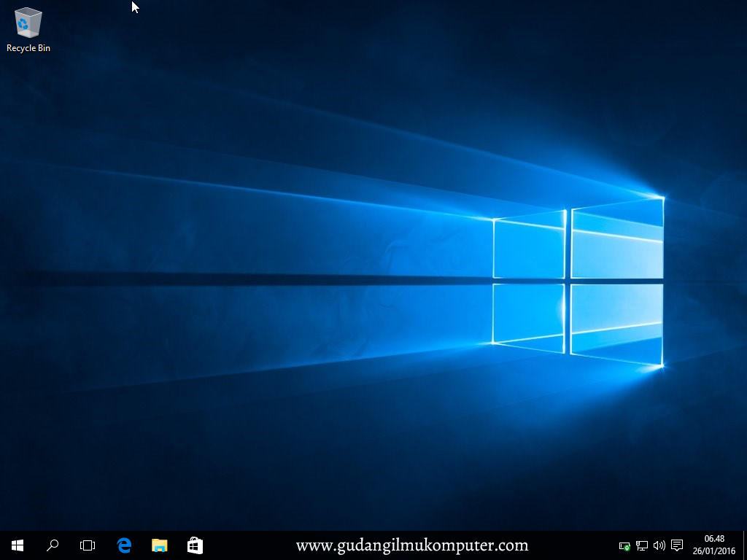Click the date 26/01/2016
The image size is (747, 560).
click(715, 551)
